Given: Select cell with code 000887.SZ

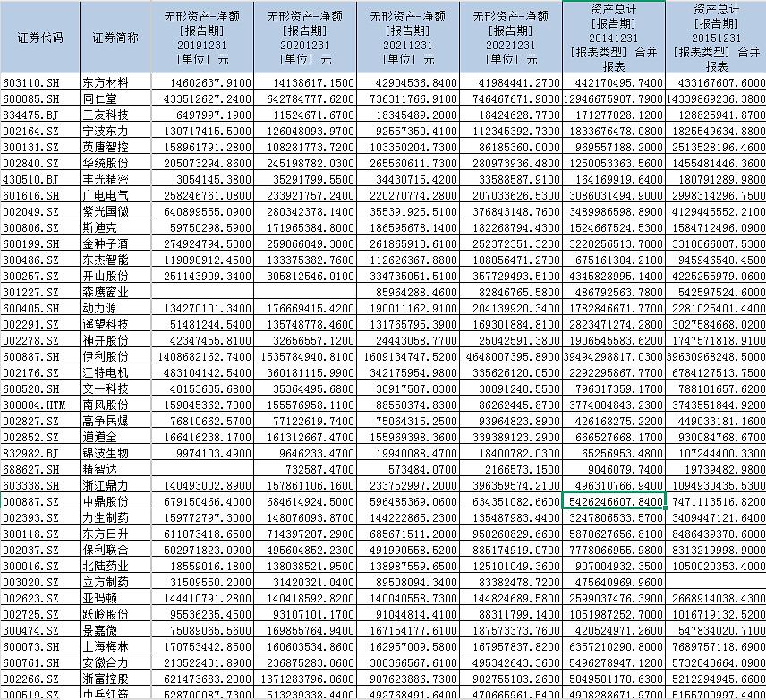Looking at the screenshot, I should coord(40,501).
